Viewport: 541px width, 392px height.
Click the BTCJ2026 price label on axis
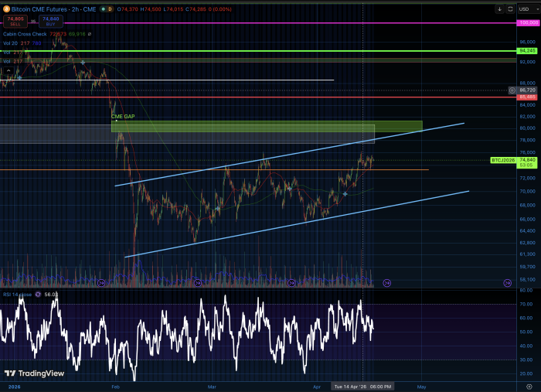tap(504, 160)
